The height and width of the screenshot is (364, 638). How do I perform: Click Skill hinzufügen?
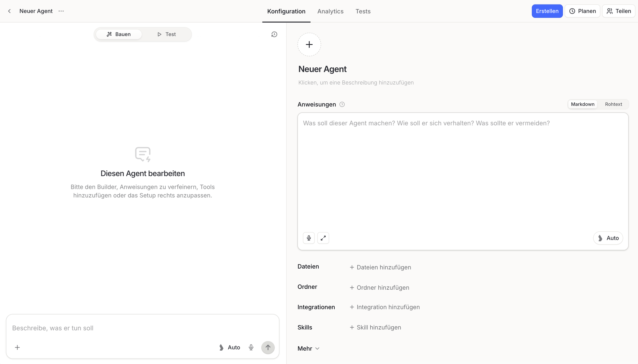coord(375,328)
